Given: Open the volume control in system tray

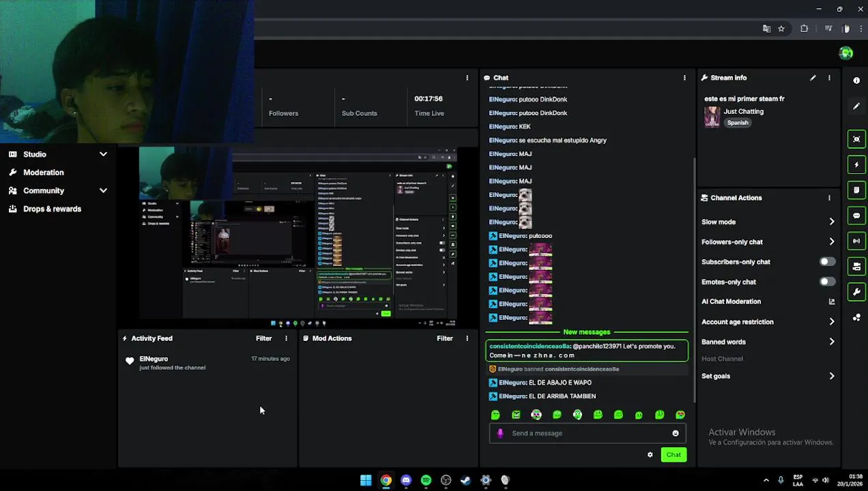Looking at the screenshot, I should 825,480.
